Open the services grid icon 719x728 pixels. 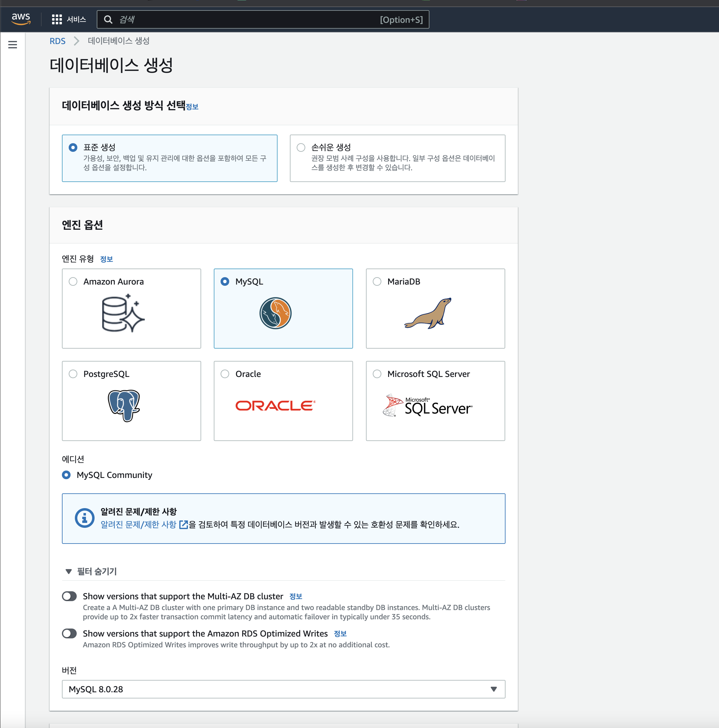[57, 19]
